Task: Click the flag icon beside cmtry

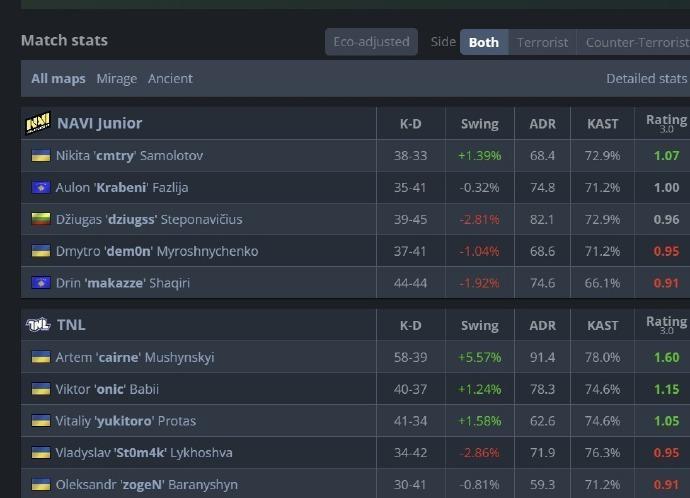Action: click(41, 156)
